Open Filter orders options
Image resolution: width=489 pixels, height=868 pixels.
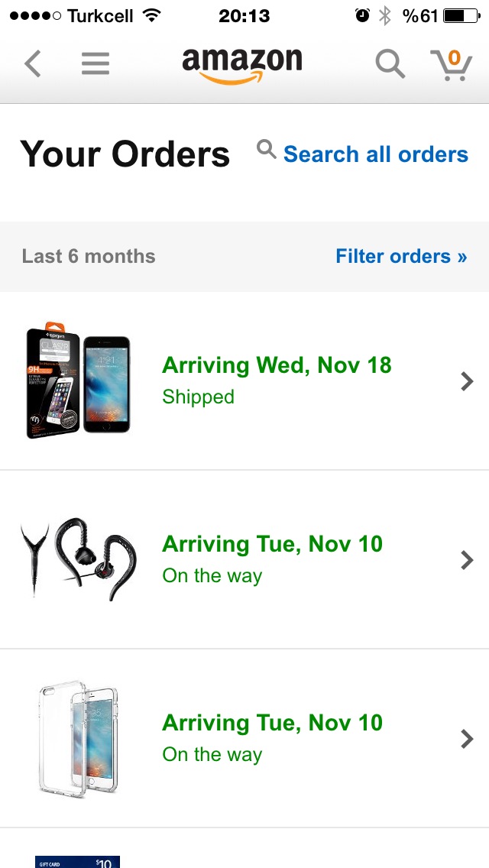click(401, 256)
